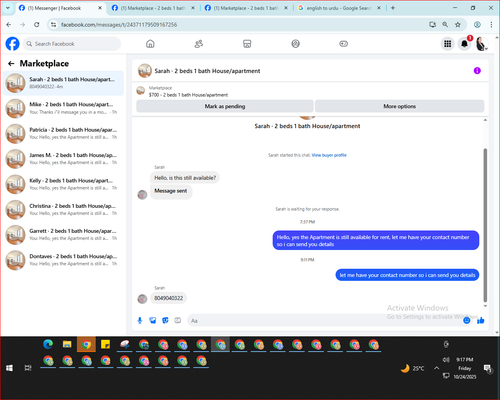Viewport: 500px width, 400px height.
Task: Click Mark as pending button
Action: click(x=225, y=106)
